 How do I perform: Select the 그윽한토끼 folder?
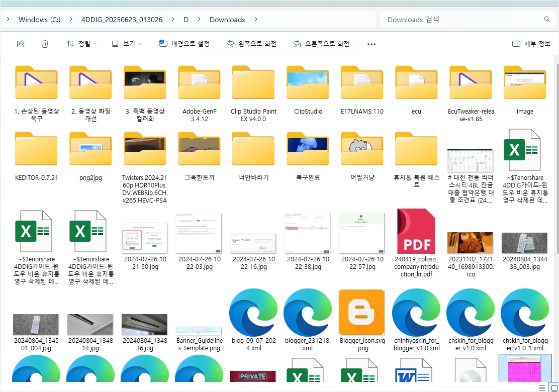click(x=199, y=156)
